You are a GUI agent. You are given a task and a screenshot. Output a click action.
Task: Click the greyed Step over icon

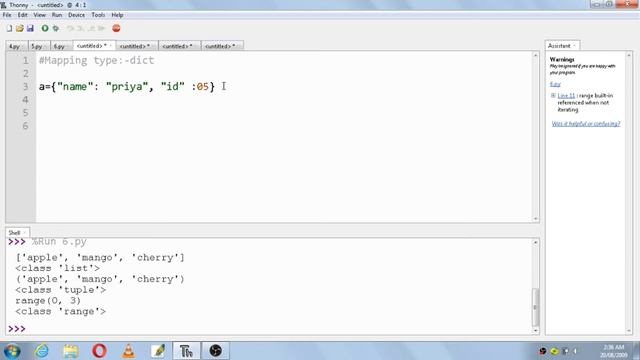click(70, 28)
